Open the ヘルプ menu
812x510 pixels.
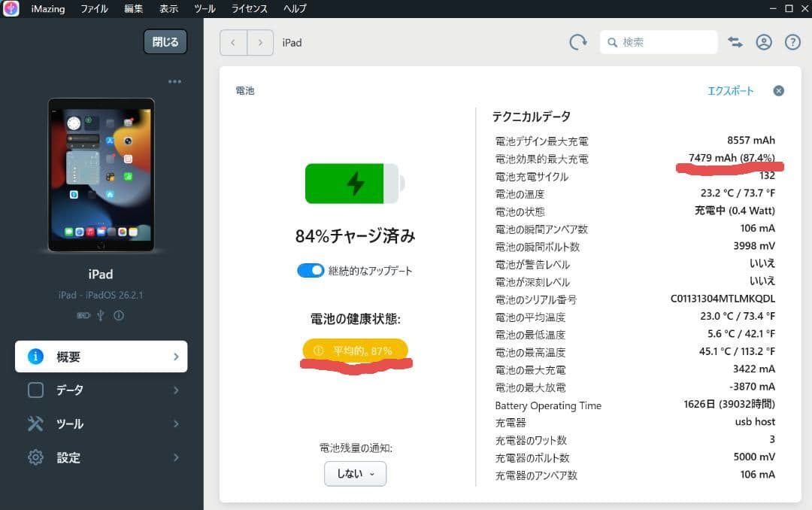coord(295,9)
